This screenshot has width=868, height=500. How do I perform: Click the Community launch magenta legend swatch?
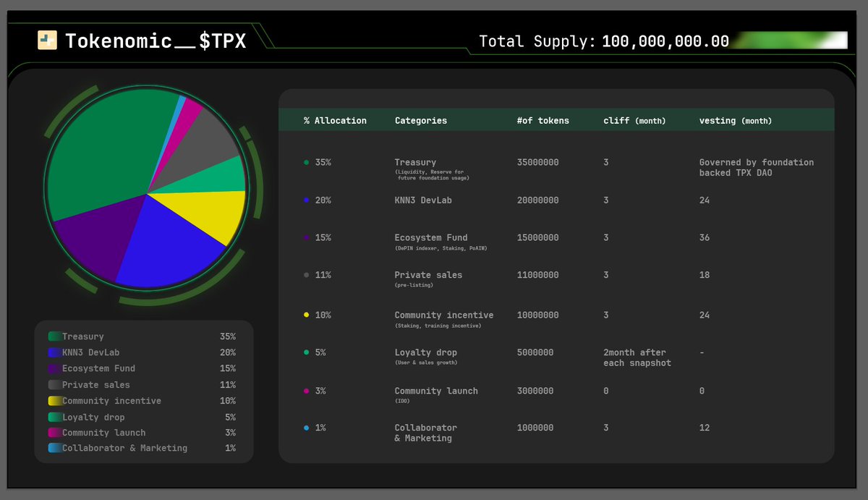[x=54, y=433]
